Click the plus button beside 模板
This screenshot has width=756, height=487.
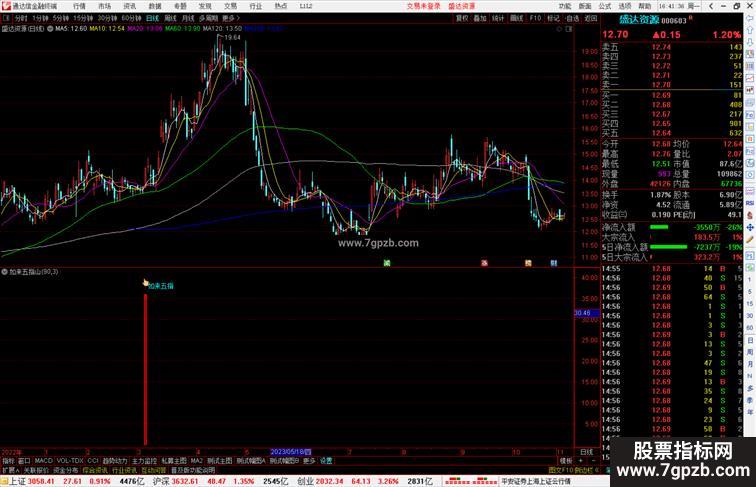coord(581,461)
